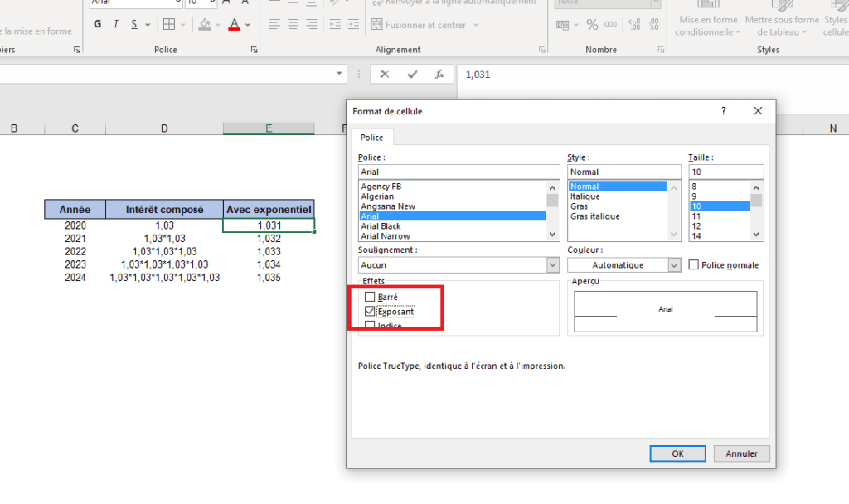Open help for Format de cellule dialog

point(723,111)
